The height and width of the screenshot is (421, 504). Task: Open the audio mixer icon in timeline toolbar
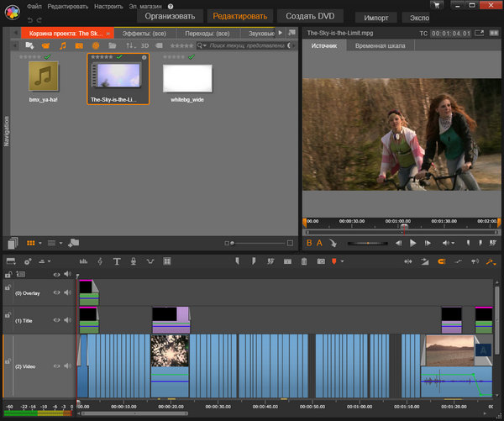[83, 262]
